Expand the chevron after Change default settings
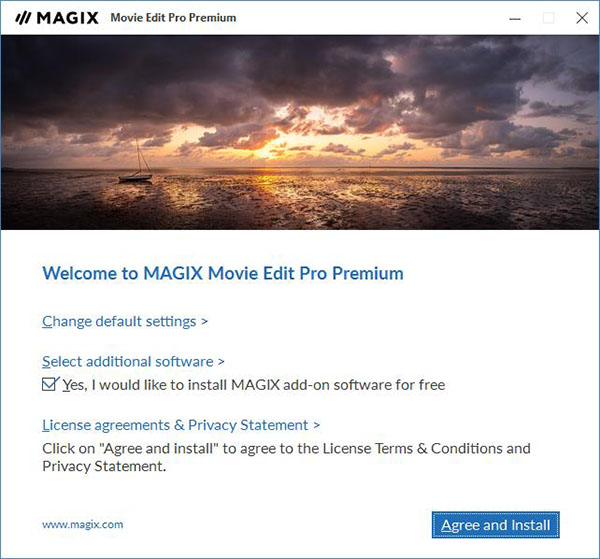The image size is (600, 559). tap(205, 322)
